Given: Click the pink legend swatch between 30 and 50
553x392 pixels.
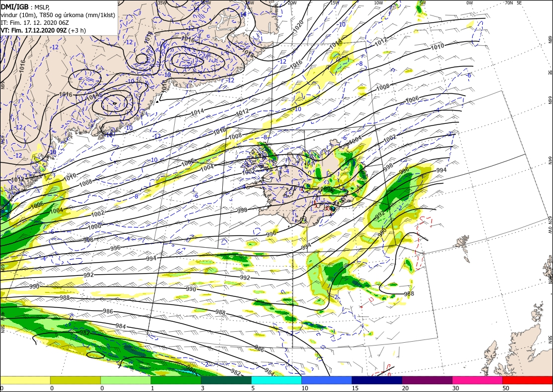Looking at the screenshot, I should [x=478, y=380].
